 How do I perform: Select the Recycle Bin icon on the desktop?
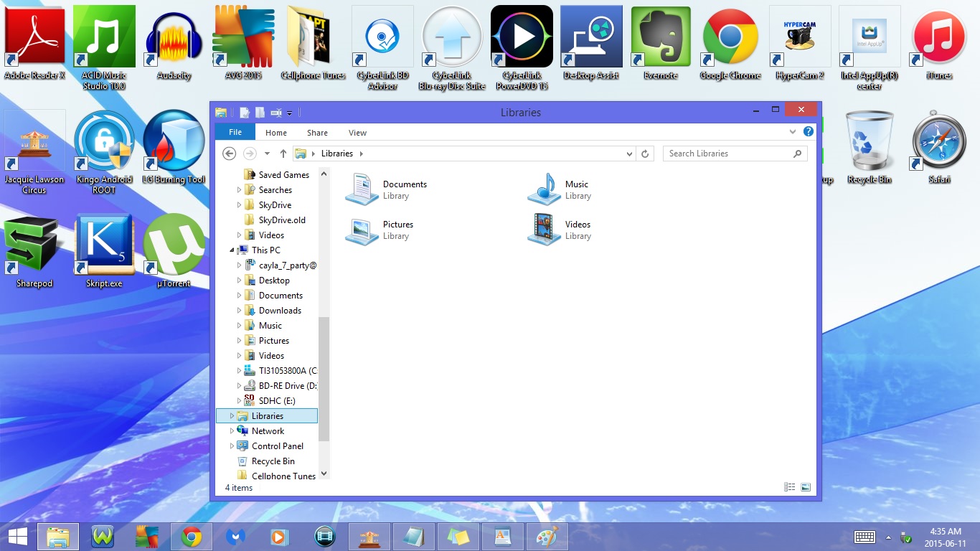tap(870, 146)
